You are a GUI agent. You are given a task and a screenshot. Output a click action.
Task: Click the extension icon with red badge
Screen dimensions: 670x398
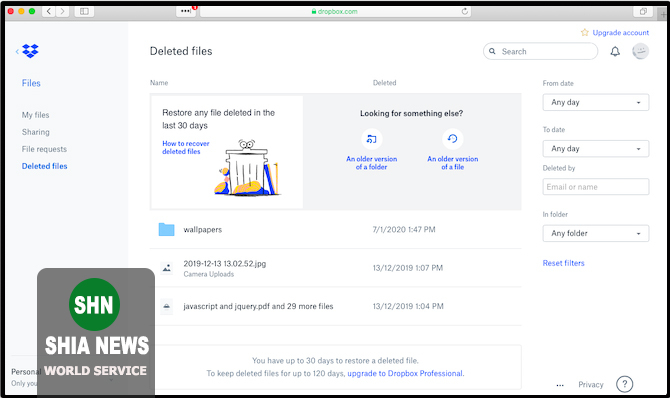click(186, 11)
